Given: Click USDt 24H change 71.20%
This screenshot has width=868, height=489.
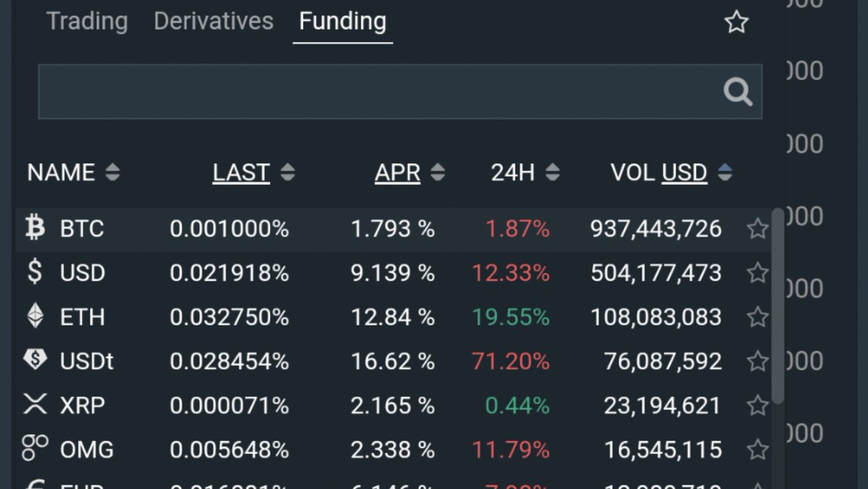Looking at the screenshot, I should [511, 361].
